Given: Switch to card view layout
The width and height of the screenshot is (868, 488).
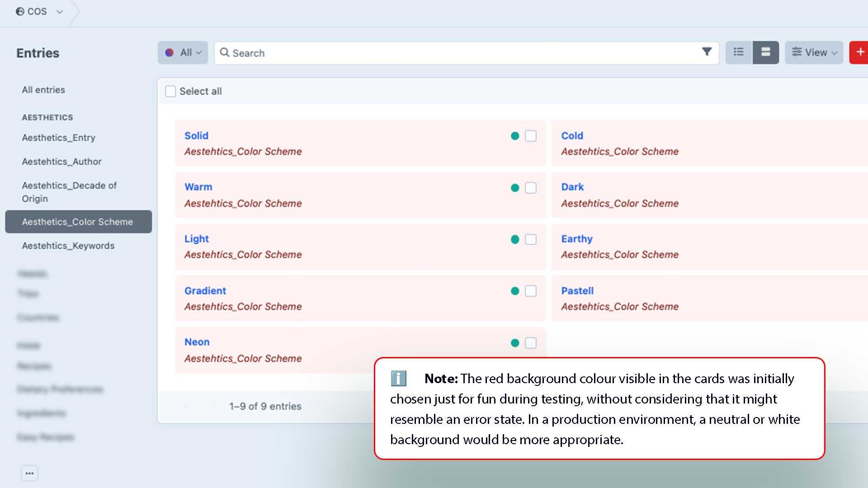Looking at the screenshot, I should click(765, 52).
